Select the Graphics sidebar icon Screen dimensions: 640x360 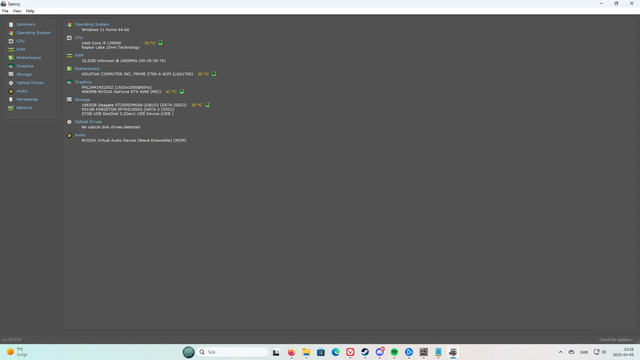[11, 66]
